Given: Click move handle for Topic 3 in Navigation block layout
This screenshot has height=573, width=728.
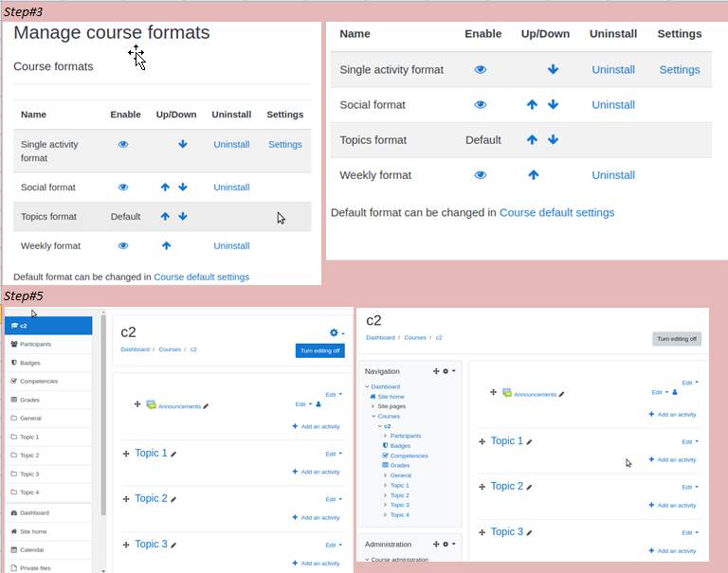Looking at the screenshot, I should point(482,532).
